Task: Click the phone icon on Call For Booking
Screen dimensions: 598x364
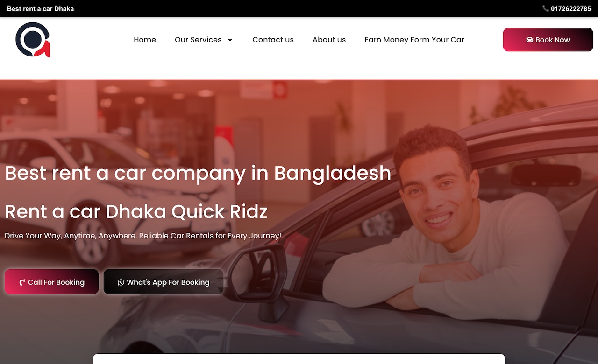Action: pos(22,282)
